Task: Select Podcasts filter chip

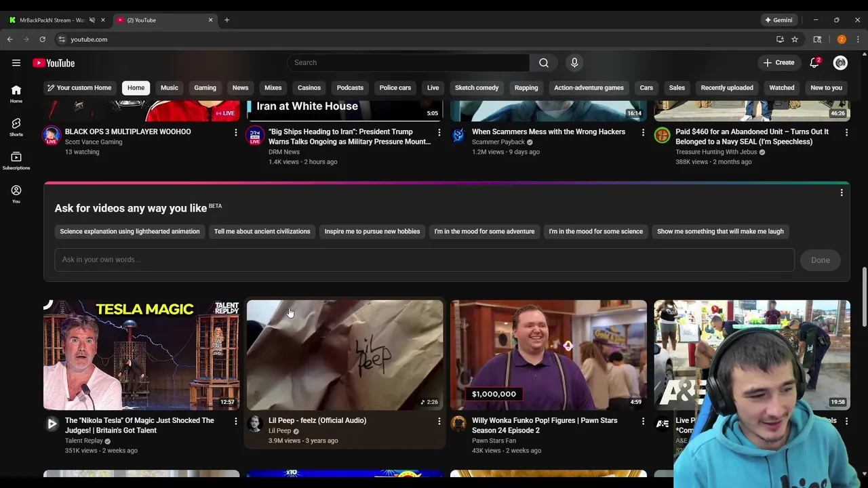Action: click(x=350, y=87)
